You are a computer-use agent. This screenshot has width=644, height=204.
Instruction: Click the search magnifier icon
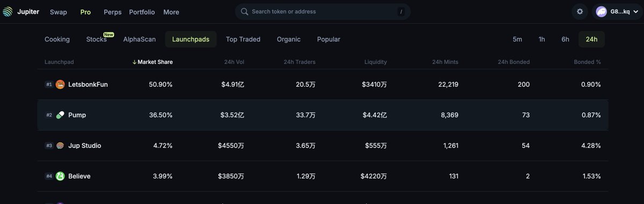pyautogui.click(x=245, y=12)
